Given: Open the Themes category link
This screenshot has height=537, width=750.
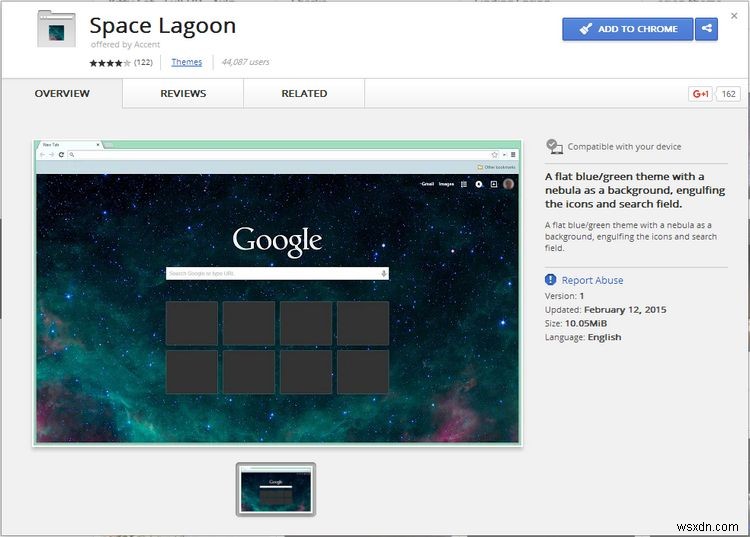Looking at the screenshot, I should (x=187, y=62).
